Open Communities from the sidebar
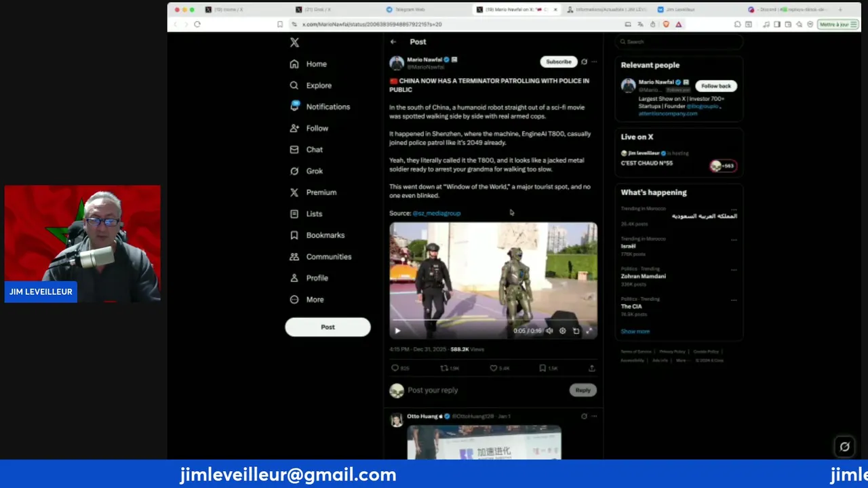868x488 pixels. click(320, 257)
